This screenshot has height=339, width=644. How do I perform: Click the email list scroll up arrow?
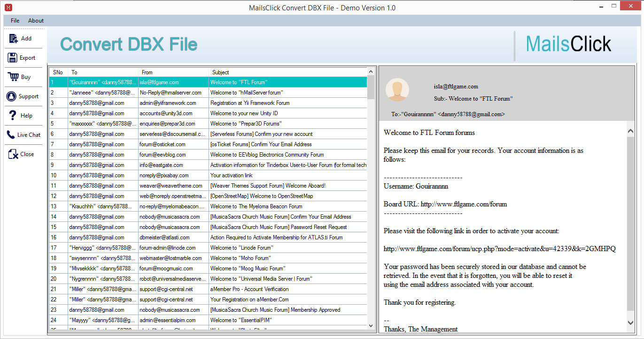point(371,71)
